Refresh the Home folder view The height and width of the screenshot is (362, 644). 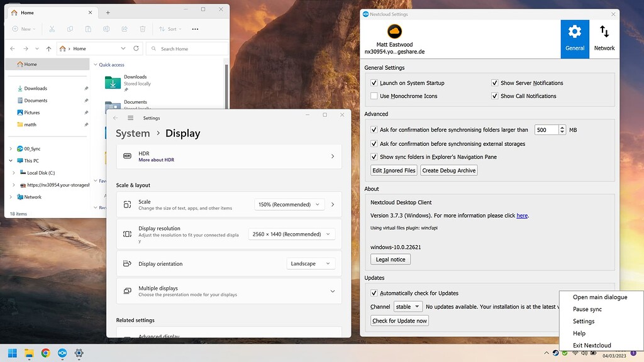click(x=136, y=48)
